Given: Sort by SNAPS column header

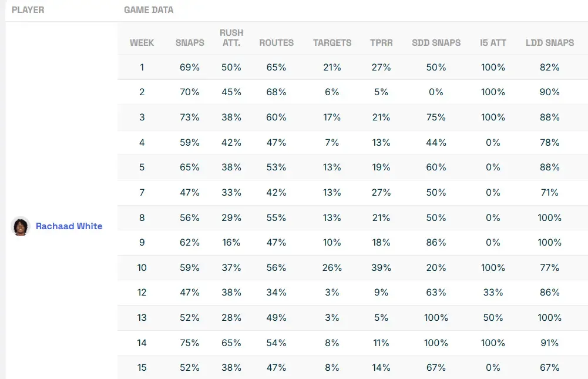Looking at the screenshot, I should pyautogui.click(x=190, y=43).
